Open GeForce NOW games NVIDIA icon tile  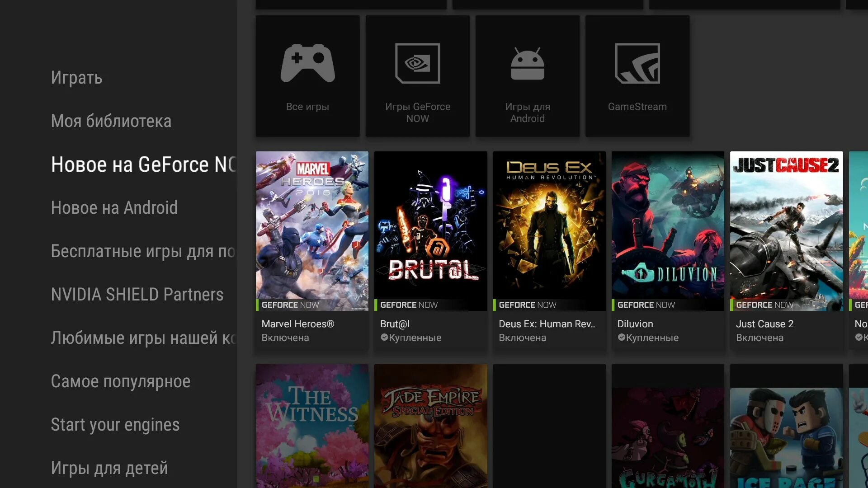(x=417, y=76)
